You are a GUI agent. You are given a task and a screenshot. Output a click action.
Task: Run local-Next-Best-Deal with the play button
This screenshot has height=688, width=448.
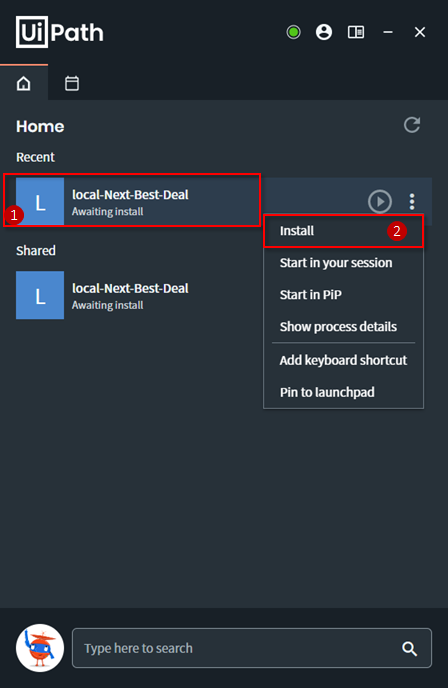(x=380, y=201)
